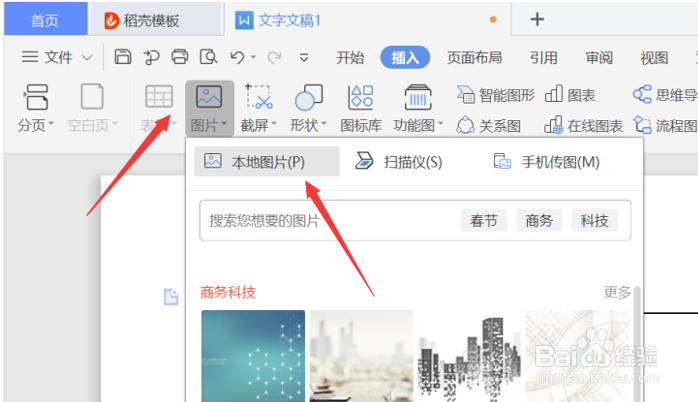Switch to the 首页 tab
The image size is (698, 402).
45,20
